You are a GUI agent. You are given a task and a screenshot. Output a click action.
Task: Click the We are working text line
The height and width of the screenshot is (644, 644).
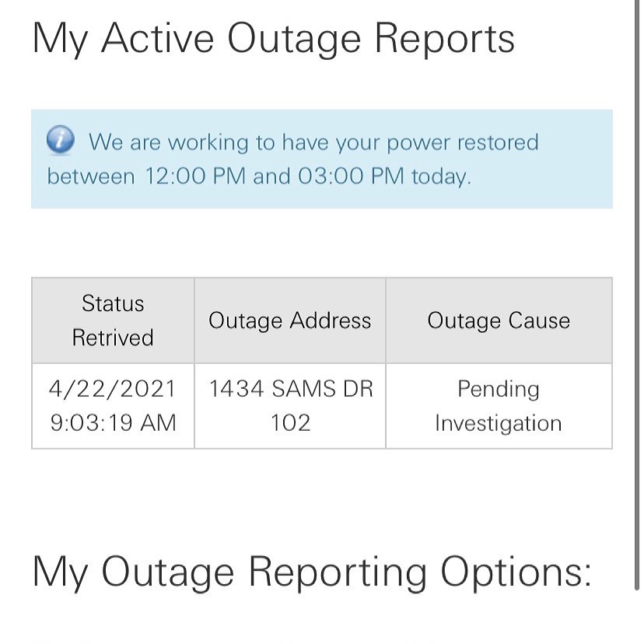point(313,142)
